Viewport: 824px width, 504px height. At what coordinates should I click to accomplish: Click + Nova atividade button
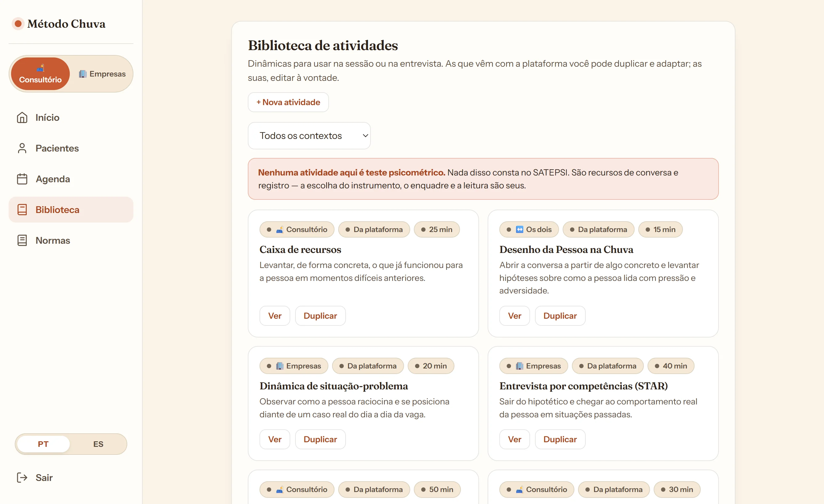288,102
